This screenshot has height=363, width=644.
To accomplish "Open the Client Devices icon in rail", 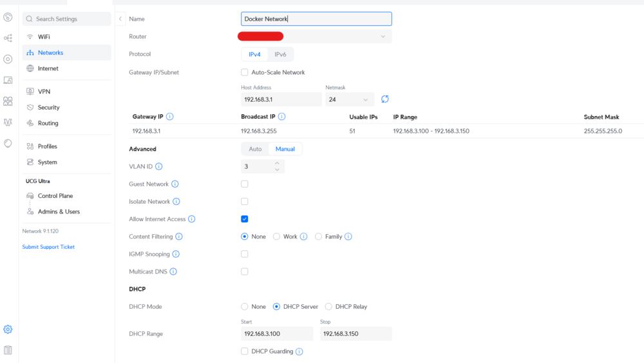I will 8,80.
